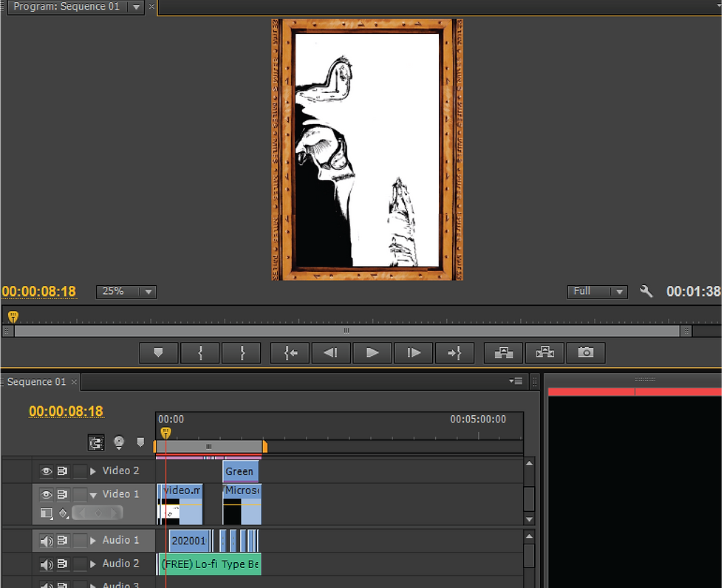Click the Mark Out button

[x=242, y=352]
